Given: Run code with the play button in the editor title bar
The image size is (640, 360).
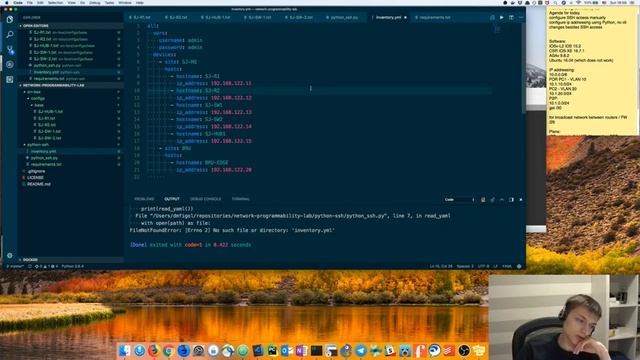Looking at the screenshot, I should coord(502,18).
